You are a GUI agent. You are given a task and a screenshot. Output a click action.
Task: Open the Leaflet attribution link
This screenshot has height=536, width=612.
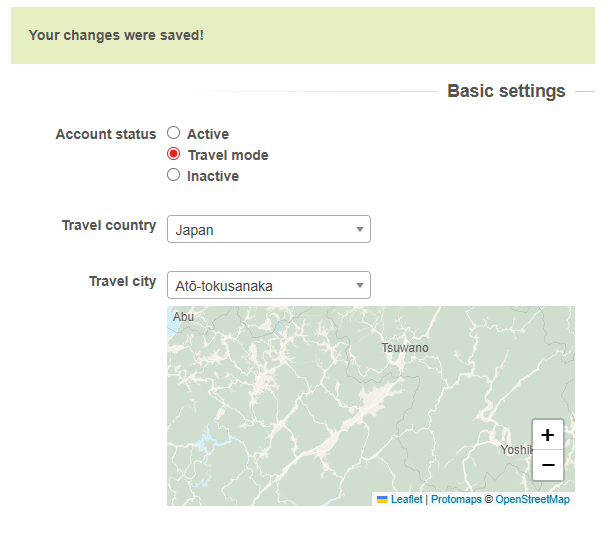[x=406, y=499]
